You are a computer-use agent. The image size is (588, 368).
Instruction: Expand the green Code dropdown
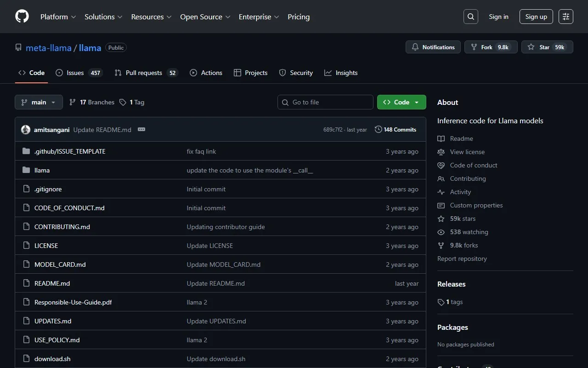[401, 102]
